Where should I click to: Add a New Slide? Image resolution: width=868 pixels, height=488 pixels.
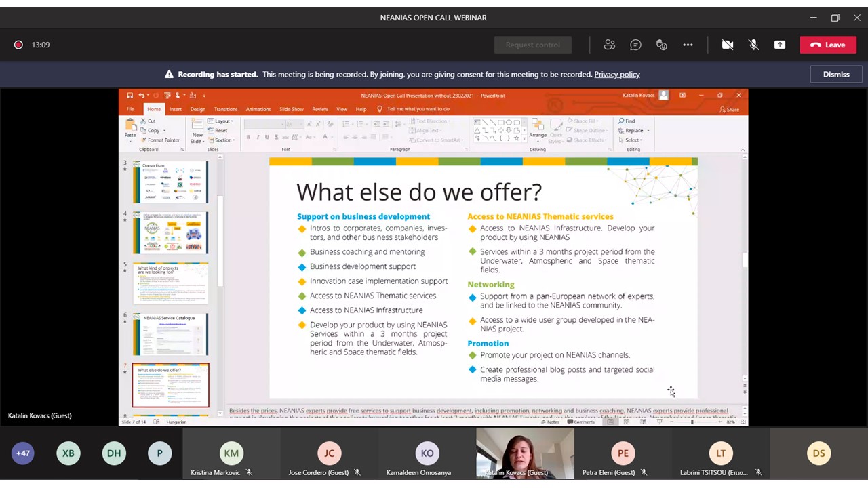[197, 131]
